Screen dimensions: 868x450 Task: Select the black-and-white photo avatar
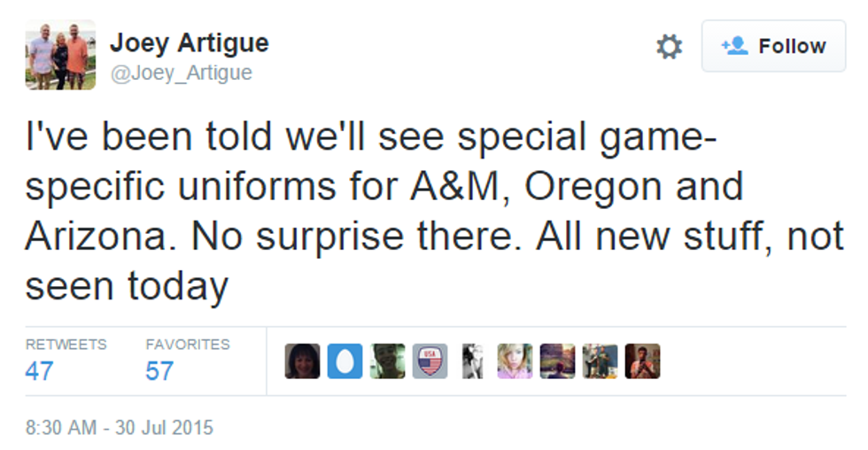click(472, 361)
